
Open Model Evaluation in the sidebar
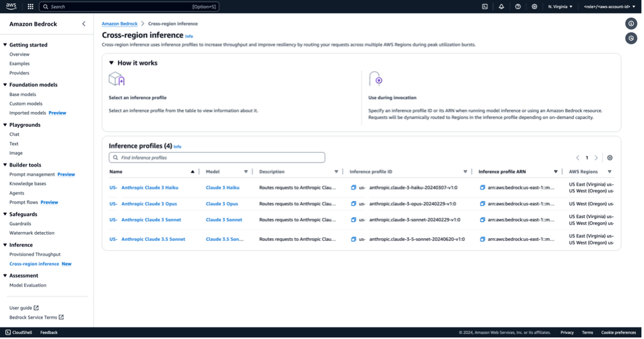point(28,286)
